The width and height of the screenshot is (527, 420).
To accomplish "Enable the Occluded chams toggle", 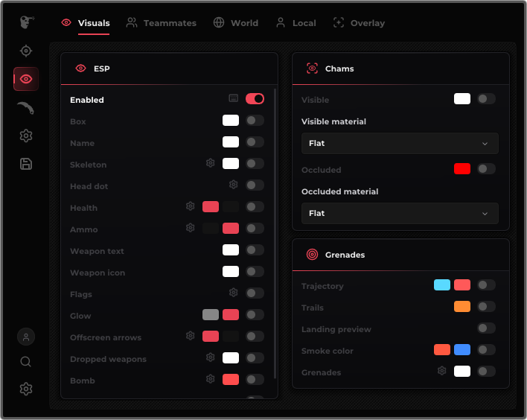I will click(486, 169).
